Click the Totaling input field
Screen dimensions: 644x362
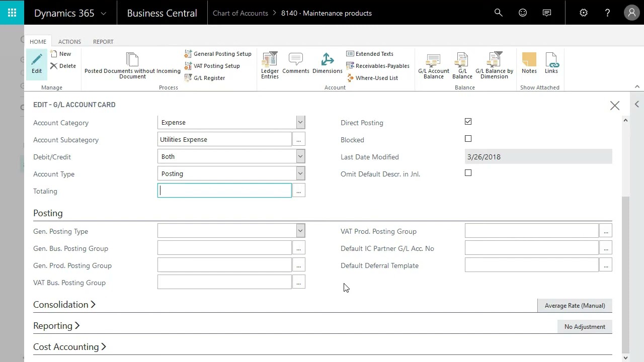(x=224, y=191)
